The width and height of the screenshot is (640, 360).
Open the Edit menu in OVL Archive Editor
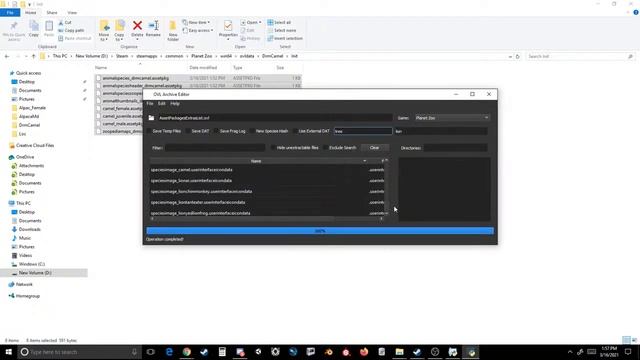pos(162,104)
